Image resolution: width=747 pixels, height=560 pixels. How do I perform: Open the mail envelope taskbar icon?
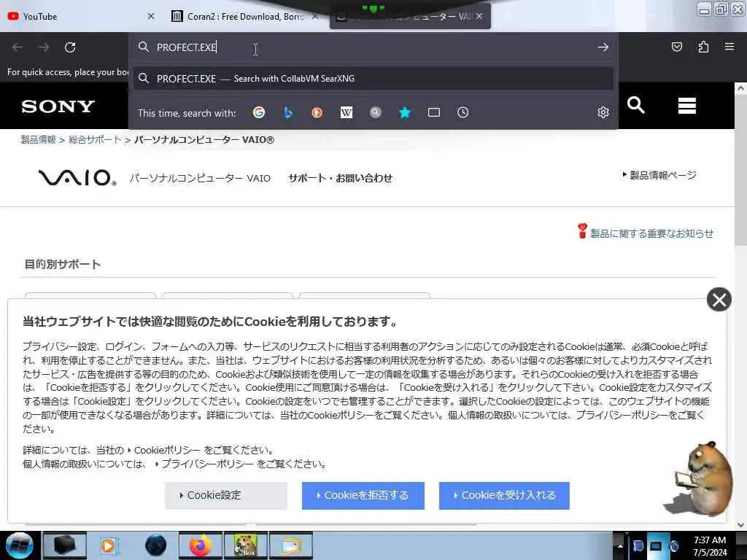(291, 545)
